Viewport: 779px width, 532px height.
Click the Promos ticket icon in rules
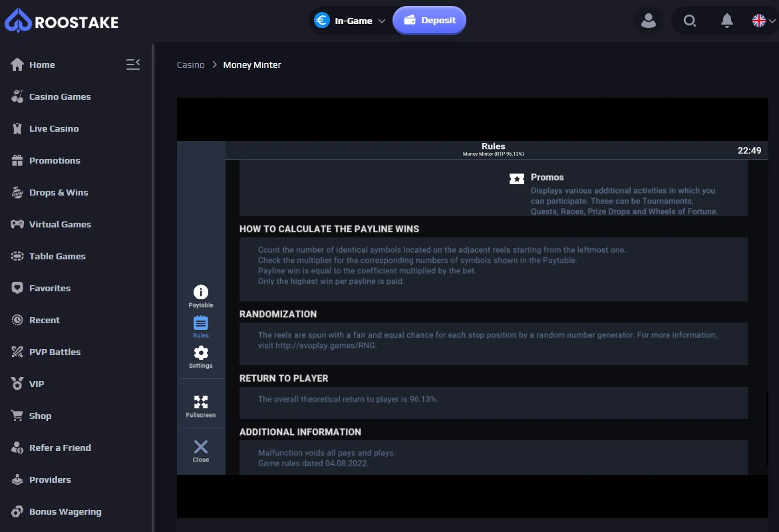coord(517,179)
